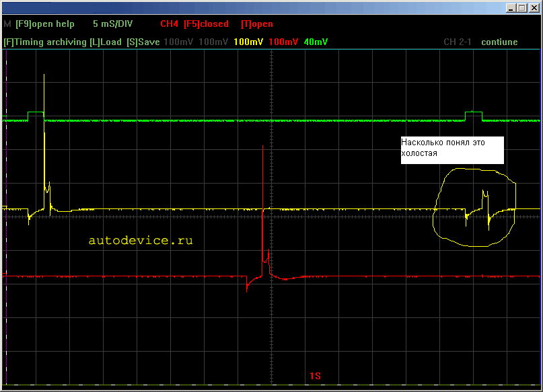Select the red 100mV channel scale
543x392 pixels.
click(283, 42)
